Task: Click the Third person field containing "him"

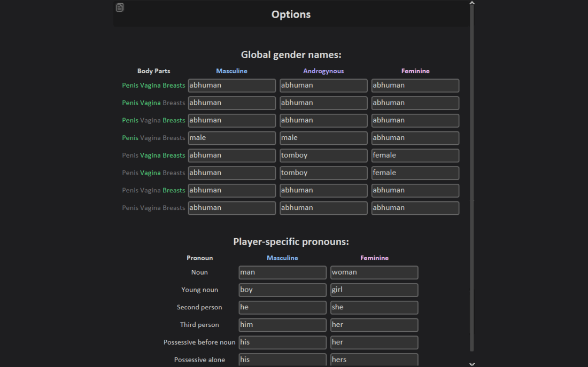Action: [x=282, y=325]
